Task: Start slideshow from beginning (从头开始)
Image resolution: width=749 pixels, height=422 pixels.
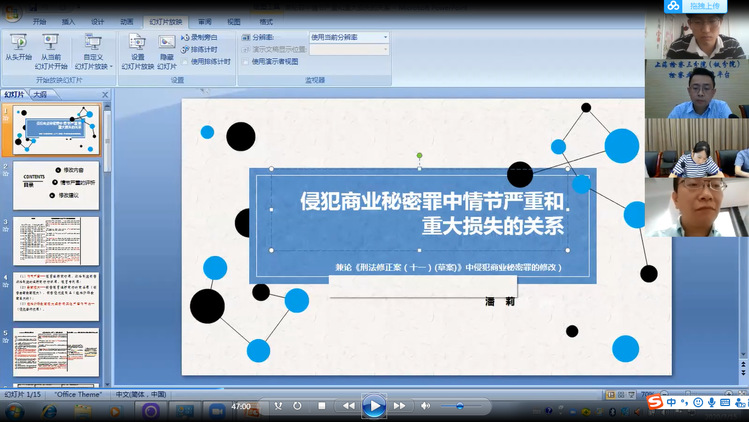Action: point(18,49)
